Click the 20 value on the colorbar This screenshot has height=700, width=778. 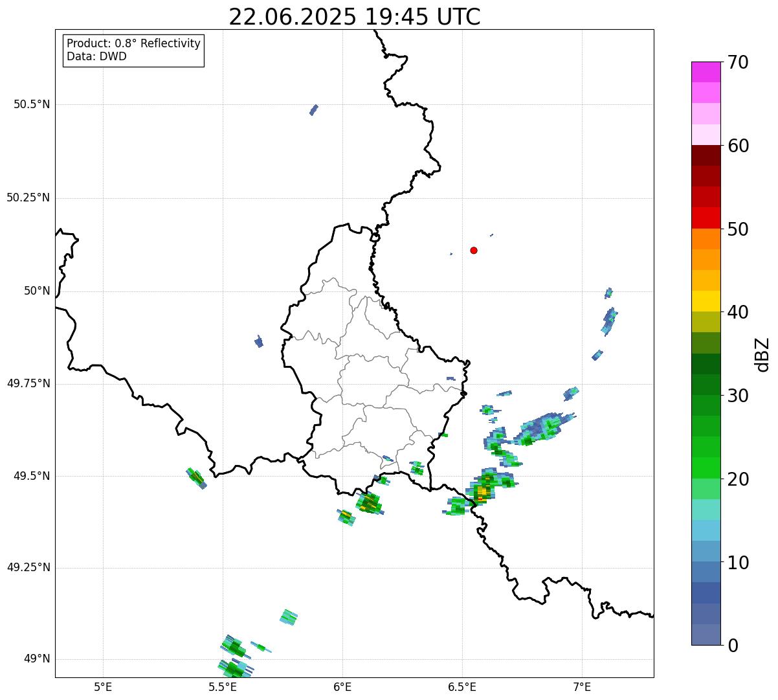(738, 479)
